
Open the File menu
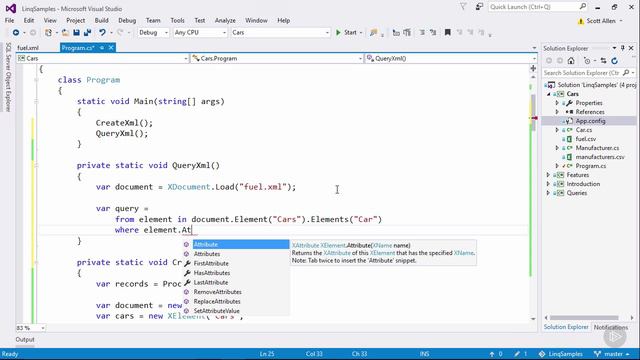(x=9, y=20)
